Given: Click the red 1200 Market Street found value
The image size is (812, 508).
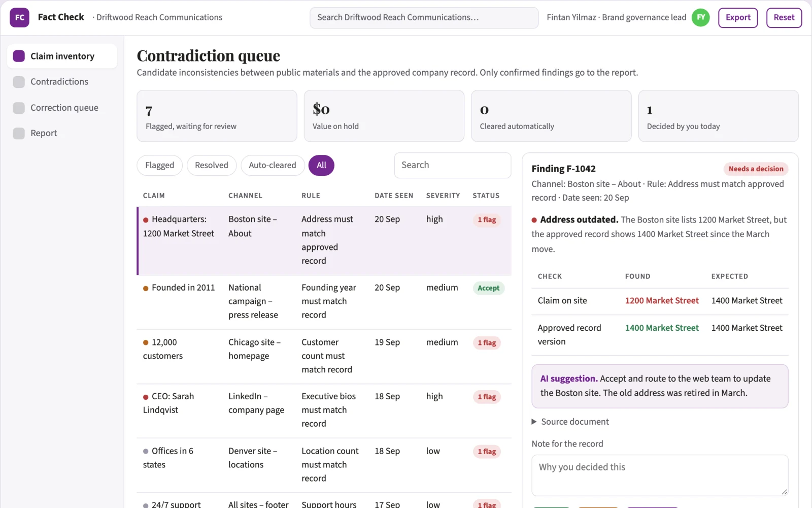Looking at the screenshot, I should click(x=662, y=301).
